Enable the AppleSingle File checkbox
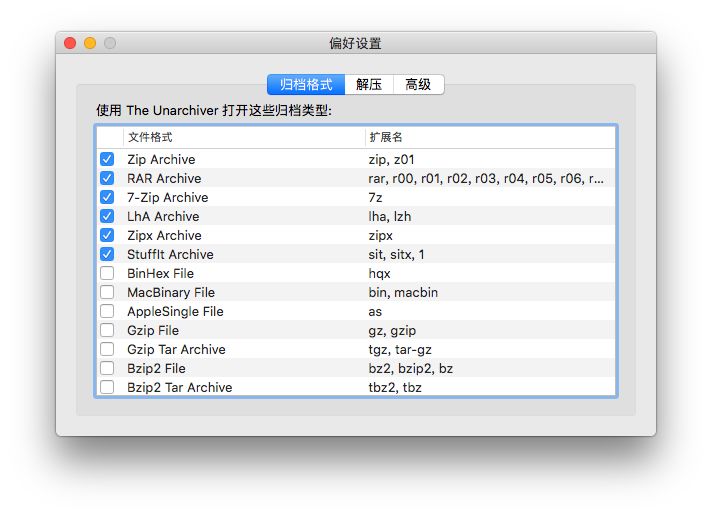 [107, 312]
